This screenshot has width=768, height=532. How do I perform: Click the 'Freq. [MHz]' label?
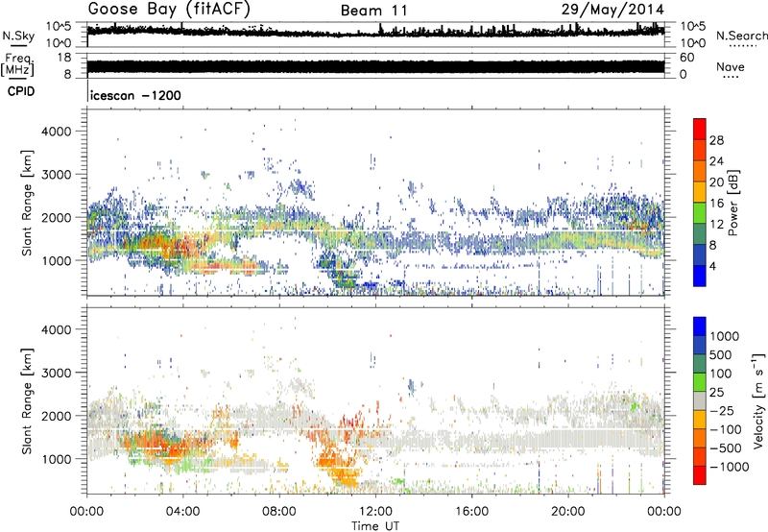[x=17, y=64]
